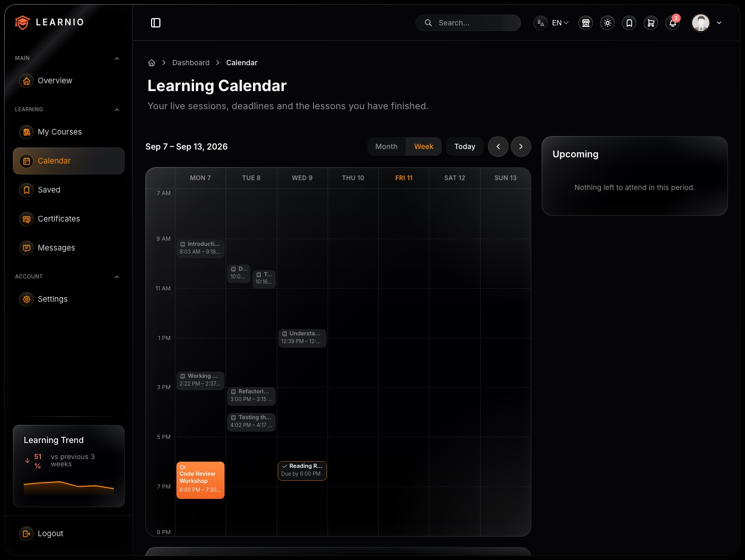The height and width of the screenshot is (560, 745).
Task: Open the shopping cart icon
Action: [x=651, y=23]
